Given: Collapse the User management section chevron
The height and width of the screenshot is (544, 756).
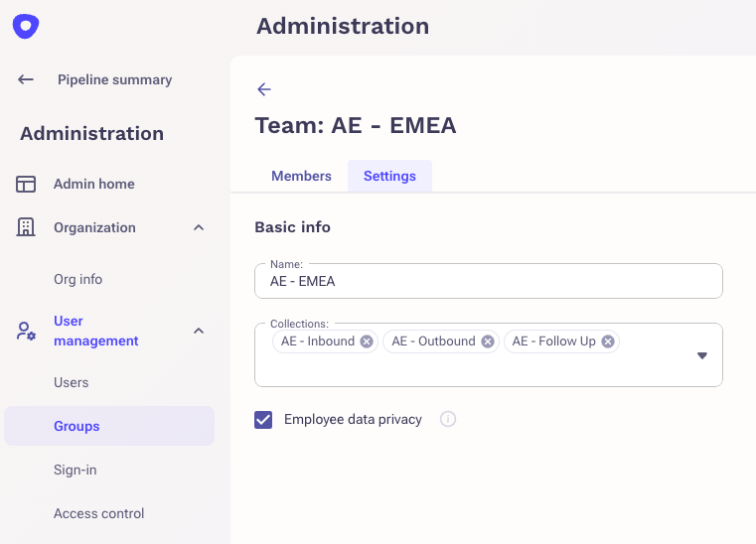Looking at the screenshot, I should point(199,331).
